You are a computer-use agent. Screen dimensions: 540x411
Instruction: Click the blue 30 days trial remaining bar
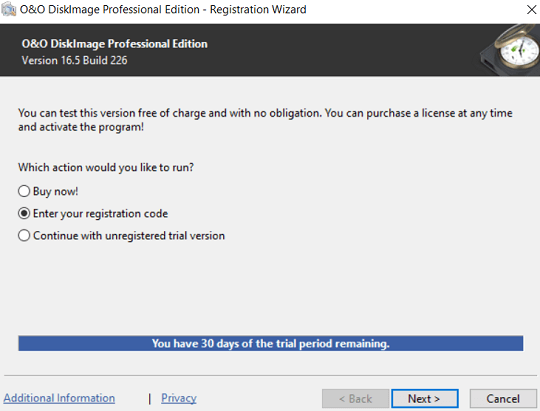(x=271, y=343)
